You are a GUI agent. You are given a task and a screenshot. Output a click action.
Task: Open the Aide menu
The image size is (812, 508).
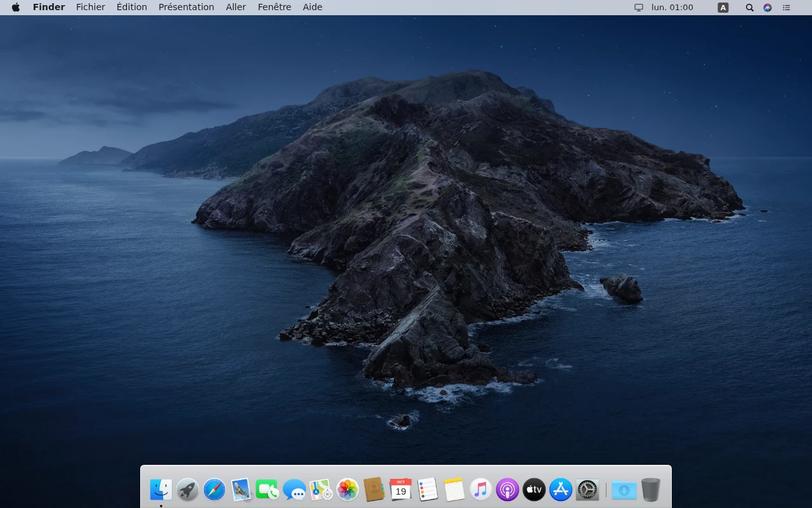point(313,7)
